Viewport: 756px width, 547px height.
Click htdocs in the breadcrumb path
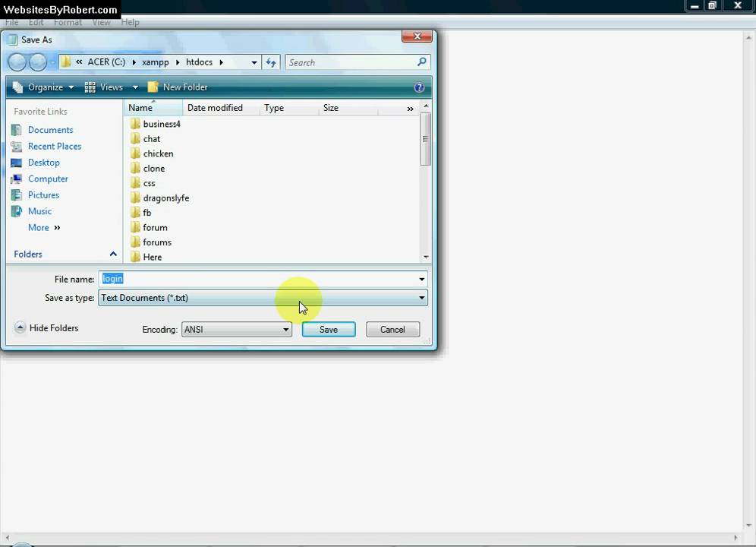tap(199, 62)
